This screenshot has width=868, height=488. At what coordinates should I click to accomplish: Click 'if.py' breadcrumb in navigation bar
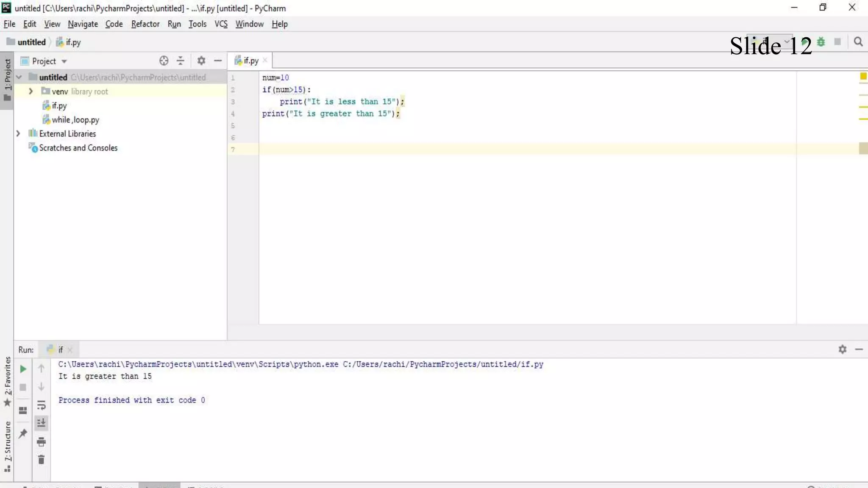(69, 42)
